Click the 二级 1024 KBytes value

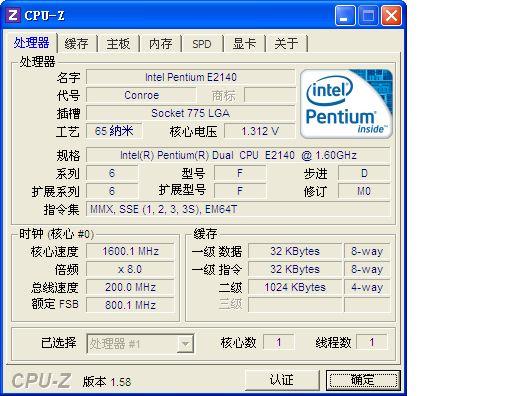(x=295, y=287)
